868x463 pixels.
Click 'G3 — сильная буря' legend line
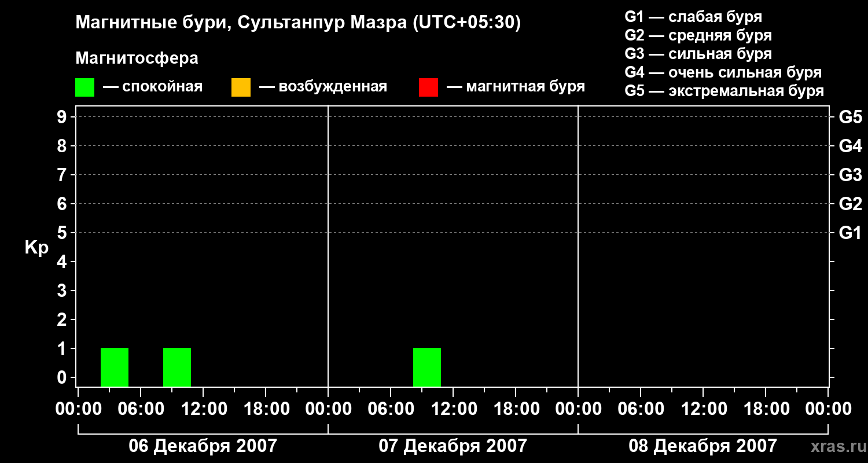click(698, 54)
